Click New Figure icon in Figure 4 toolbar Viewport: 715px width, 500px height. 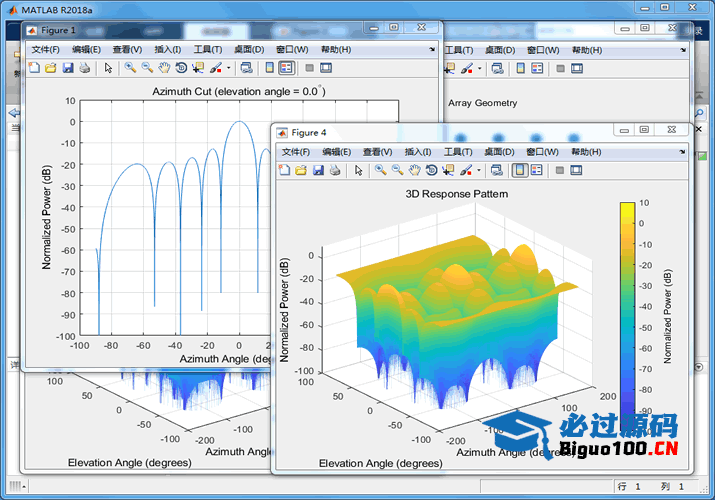285,170
